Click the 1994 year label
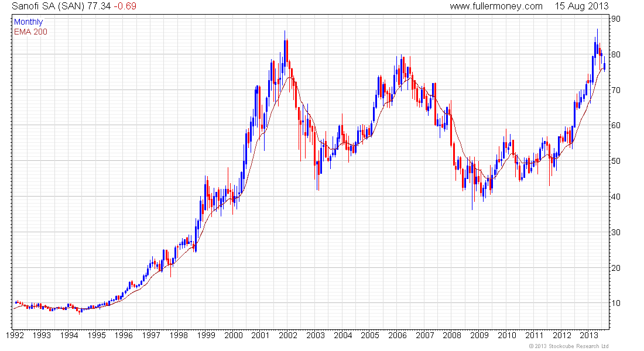This screenshot has width=644, height=351. click(x=69, y=335)
